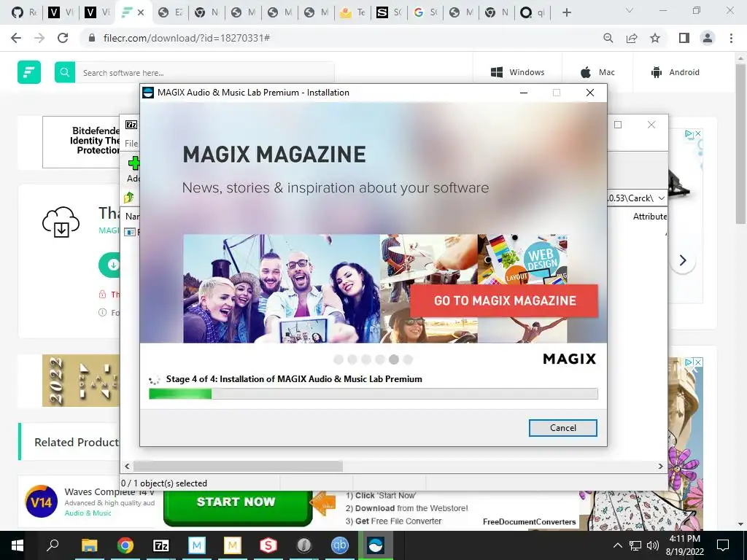The height and width of the screenshot is (560, 747).
Task: Switch to the first GitHub tab
Action: tap(24, 12)
